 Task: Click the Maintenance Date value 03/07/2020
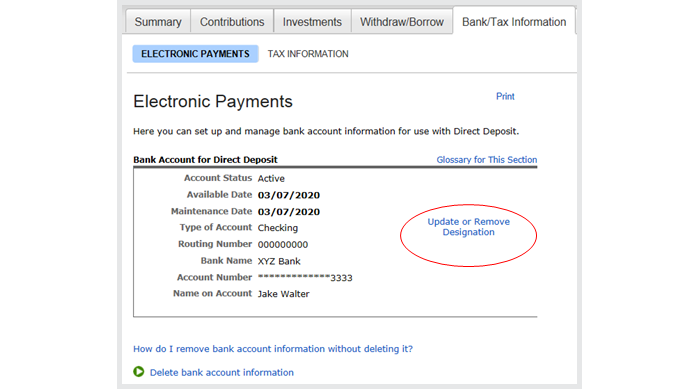[289, 212]
